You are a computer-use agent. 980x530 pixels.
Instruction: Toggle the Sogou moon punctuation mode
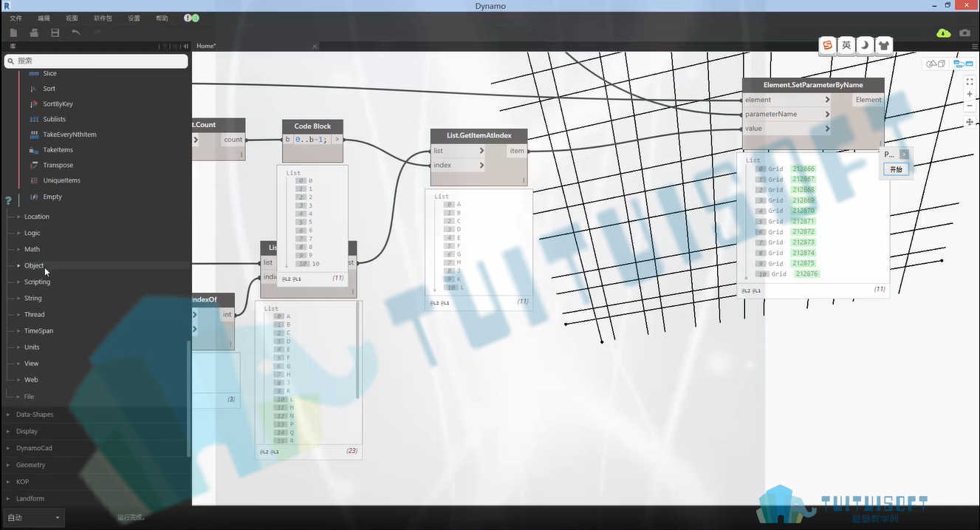[865, 46]
